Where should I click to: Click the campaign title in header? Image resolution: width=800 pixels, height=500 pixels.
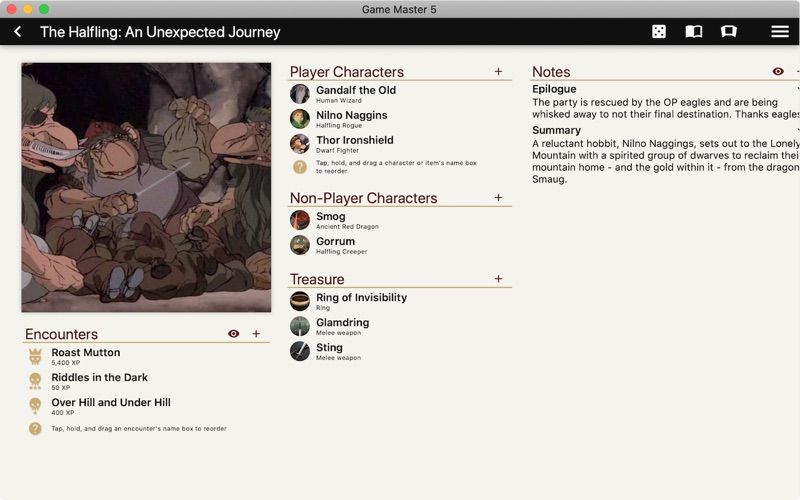pyautogui.click(x=160, y=32)
